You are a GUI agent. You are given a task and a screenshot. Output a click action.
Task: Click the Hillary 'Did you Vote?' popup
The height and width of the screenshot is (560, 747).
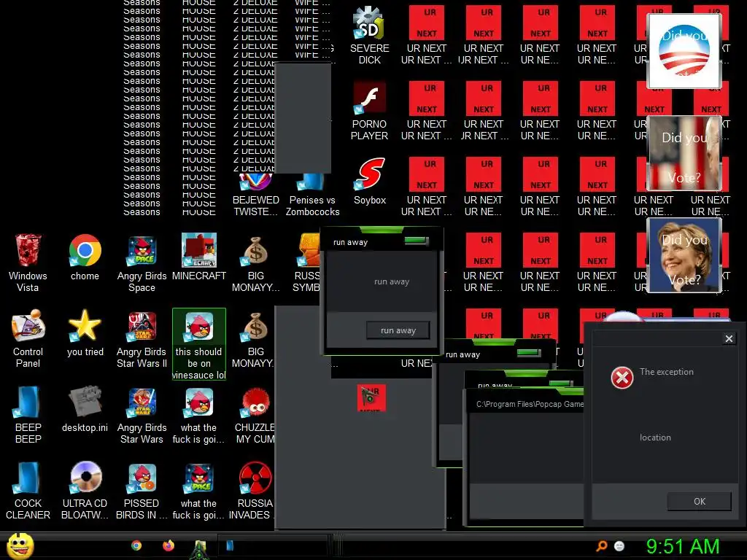tap(684, 255)
